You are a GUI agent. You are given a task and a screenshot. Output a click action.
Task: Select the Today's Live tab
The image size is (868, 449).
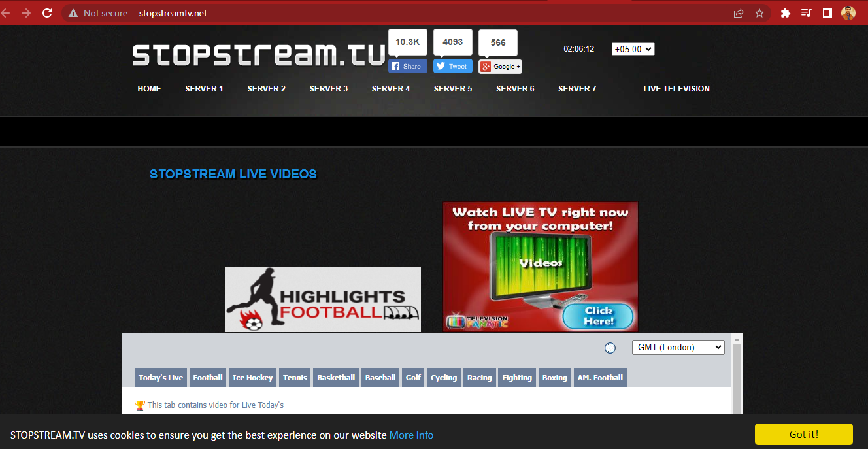click(161, 378)
